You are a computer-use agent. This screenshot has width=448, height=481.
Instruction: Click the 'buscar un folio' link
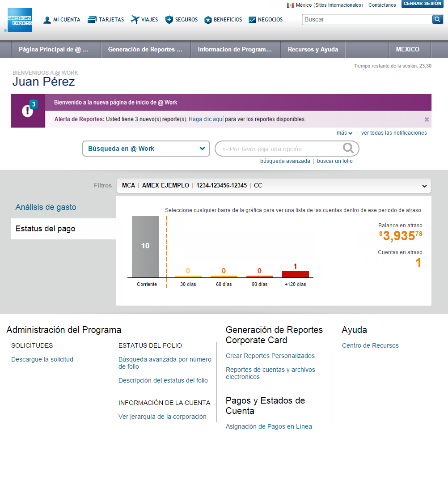[334, 161]
